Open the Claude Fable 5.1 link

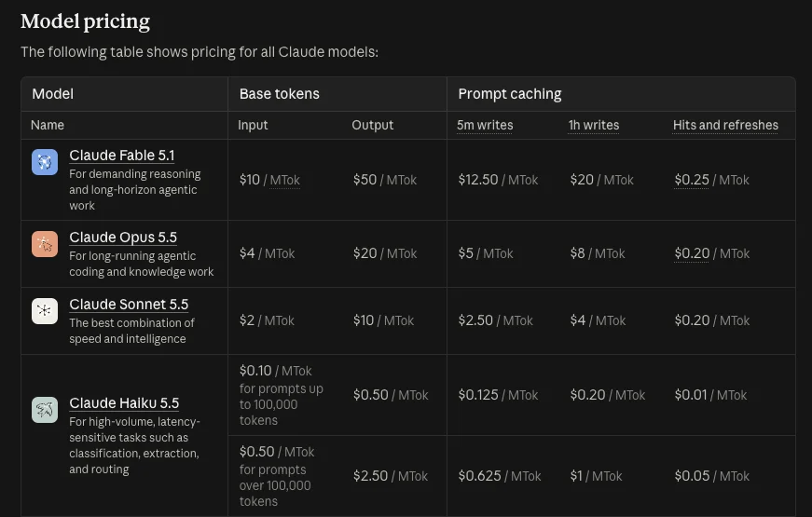pyautogui.click(x=122, y=156)
